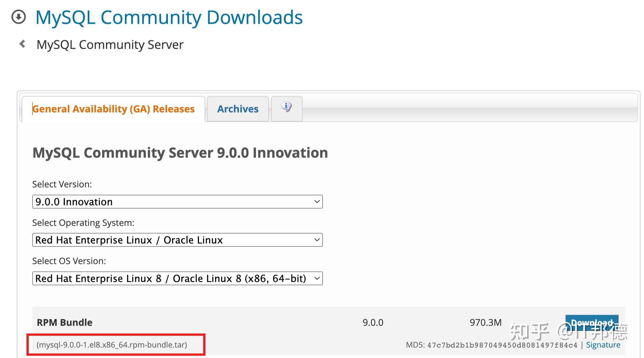Expand the Select Operating System dropdown

177,240
